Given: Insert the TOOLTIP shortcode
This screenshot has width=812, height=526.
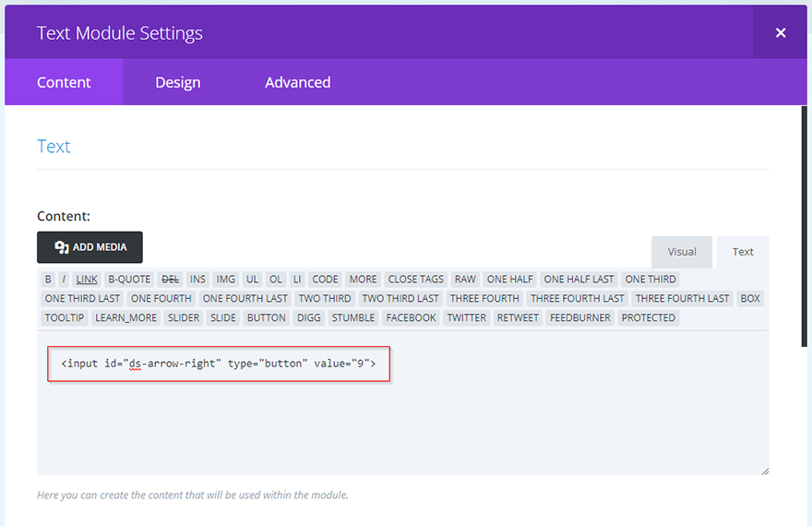Looking at the screenshot, I should tap(65, 317).
